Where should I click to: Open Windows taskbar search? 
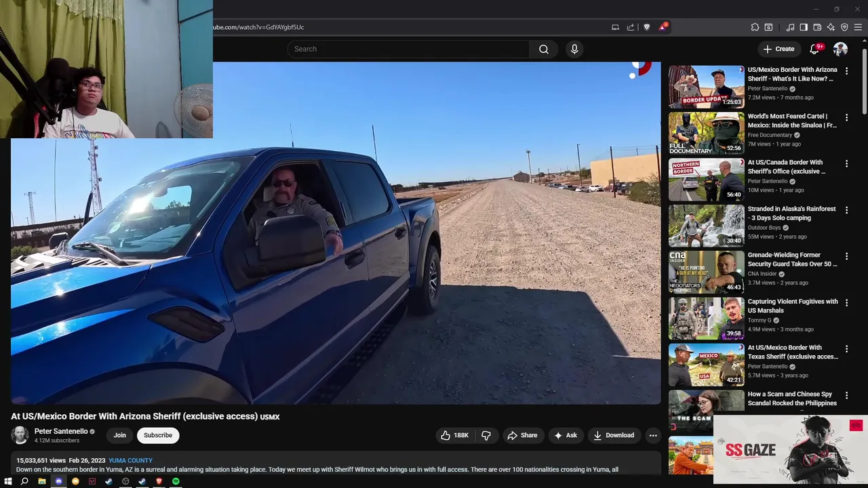(24, 481)
